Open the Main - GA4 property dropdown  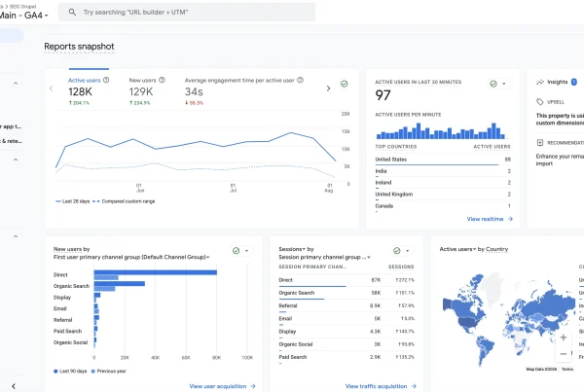pyautogui.click(x=24, y=16)
